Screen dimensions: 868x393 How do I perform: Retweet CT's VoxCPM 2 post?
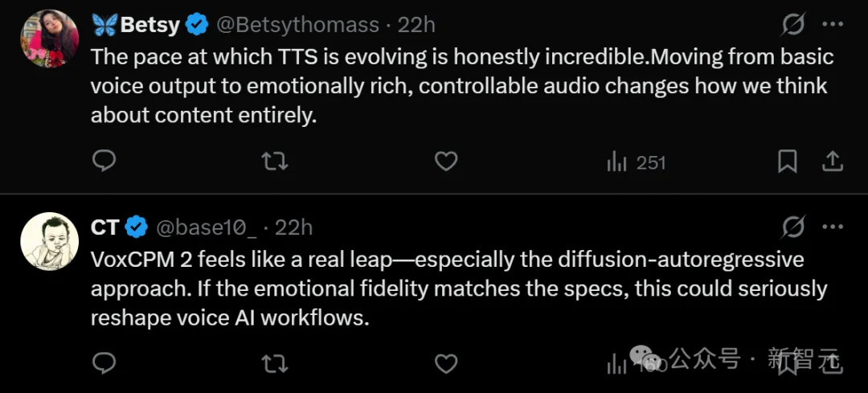point(275,364)
